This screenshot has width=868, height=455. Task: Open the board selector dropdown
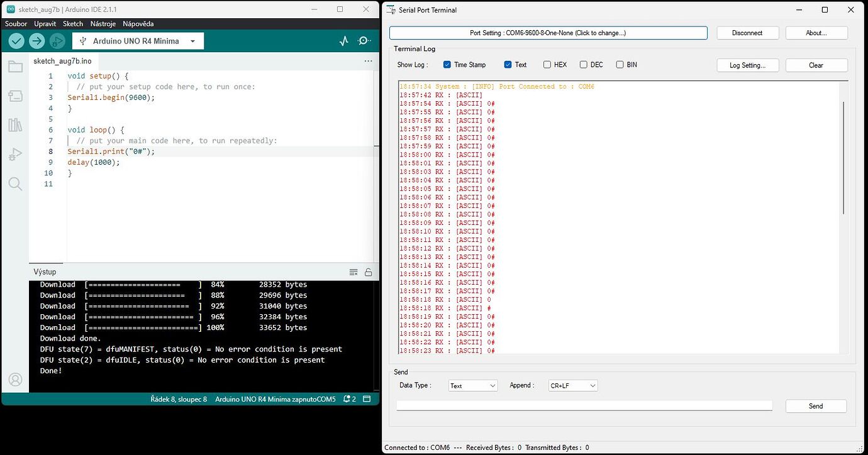tap(138, 41)
